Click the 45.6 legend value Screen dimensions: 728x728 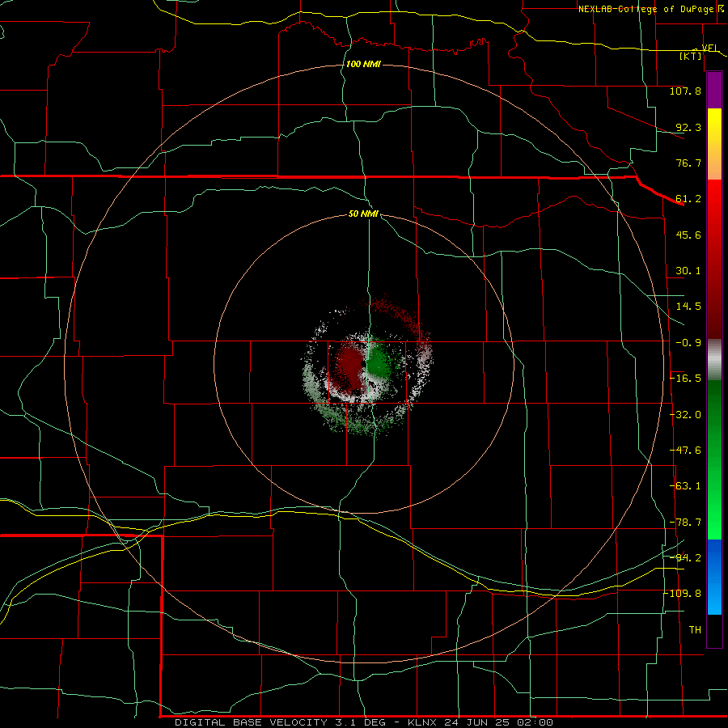pos(688,235)
